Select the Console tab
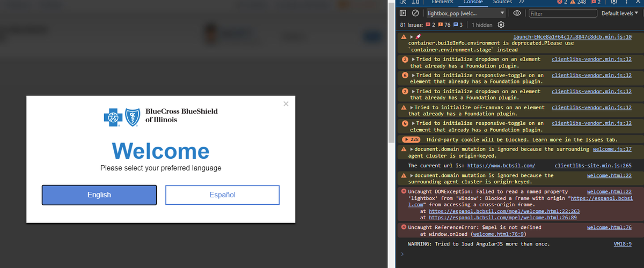The width and height of the screenshot is (644, 268). pyautogui.click(x=473, y=2)
